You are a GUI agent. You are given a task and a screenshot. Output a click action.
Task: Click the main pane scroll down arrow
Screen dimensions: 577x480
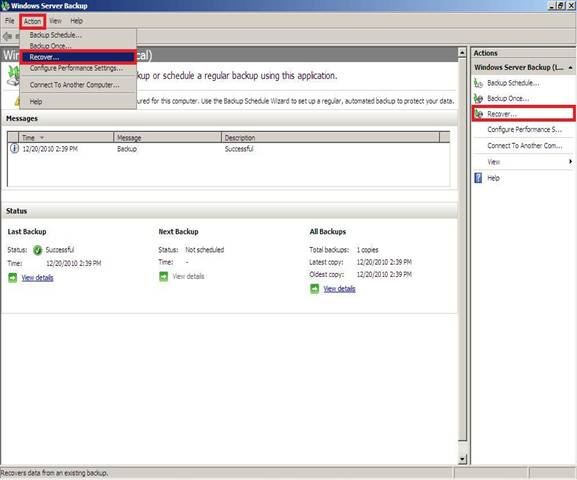click(x=463, y=459)
